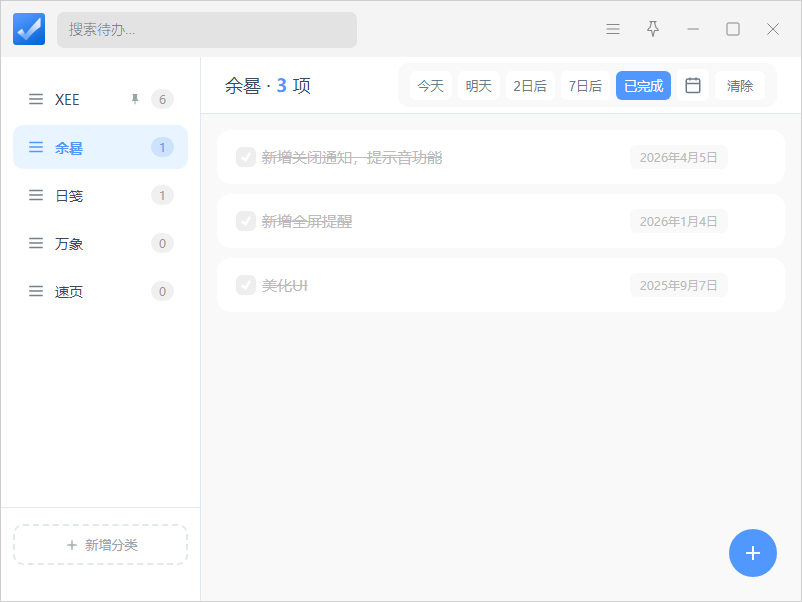The height and width of the screenshot is (602, 802).
Task: Click the count badge 6 on XEE
Action: [162, 99]
